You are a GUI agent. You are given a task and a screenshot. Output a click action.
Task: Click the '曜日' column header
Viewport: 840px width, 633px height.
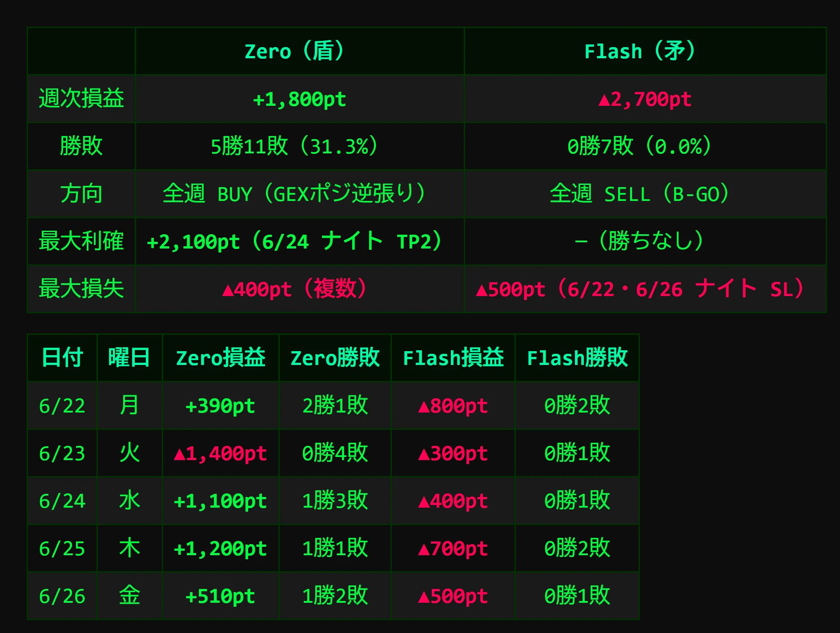[129, 358]
